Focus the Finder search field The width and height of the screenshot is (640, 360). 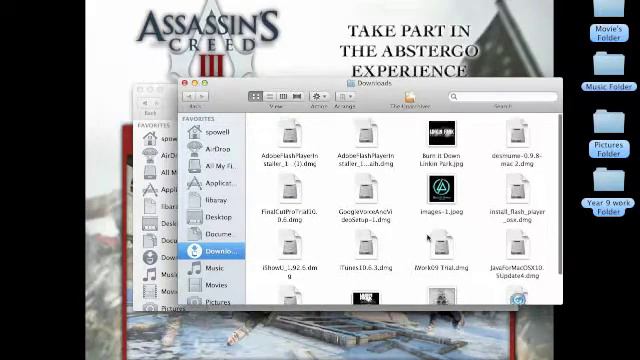[x=503, y=97]
